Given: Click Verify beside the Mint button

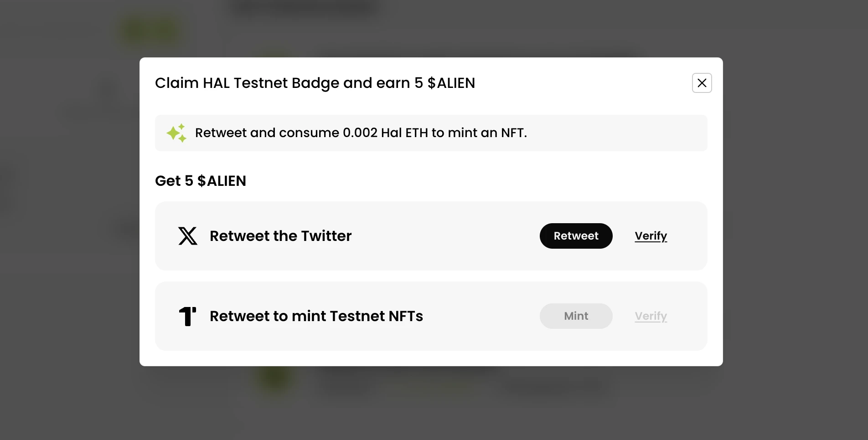Looking at the screenshot, I should pos(651,316).
